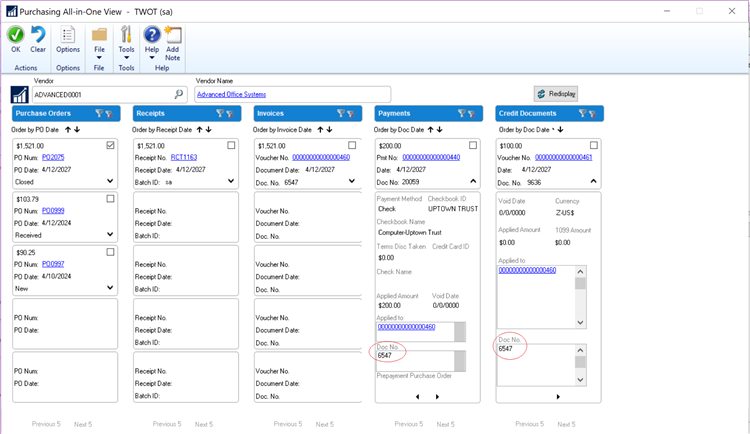
Task: Sort Receipts ascending with the up arrow
Action: (x=200, y=130)
